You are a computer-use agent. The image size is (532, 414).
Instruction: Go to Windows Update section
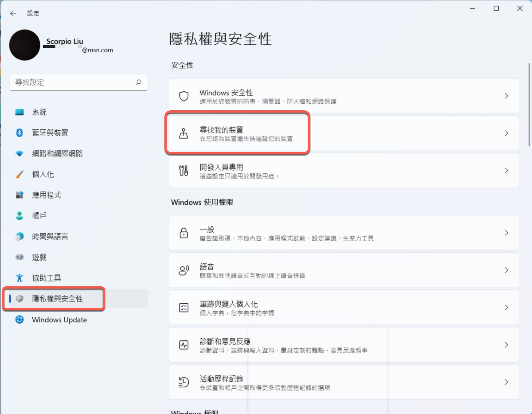click(59, 320)
